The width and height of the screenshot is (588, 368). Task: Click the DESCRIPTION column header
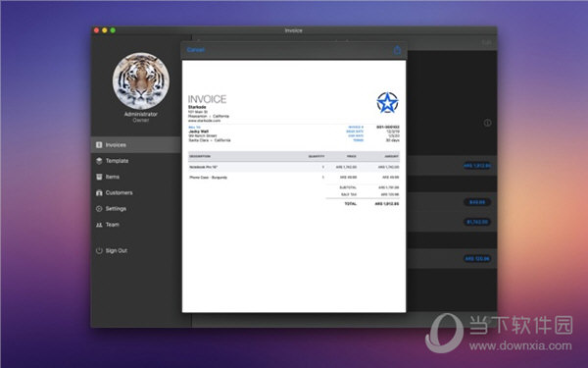tap(200, 156)
